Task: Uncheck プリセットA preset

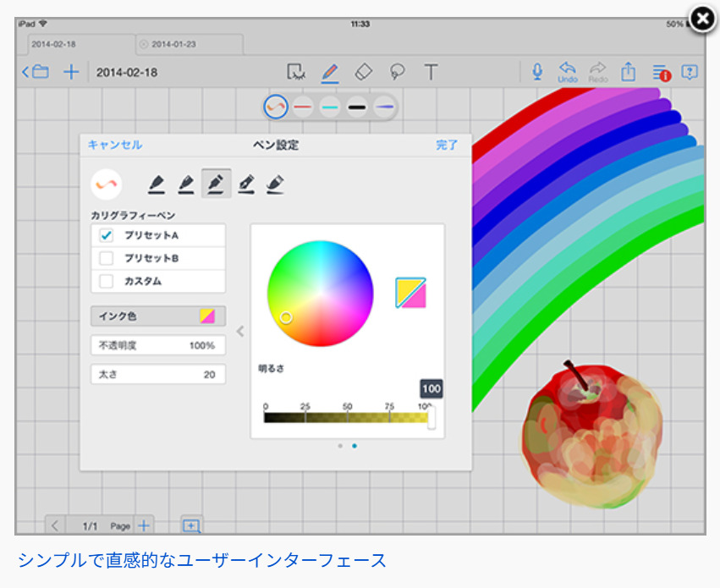Action: pyautogui.click(x=106, y=236)
